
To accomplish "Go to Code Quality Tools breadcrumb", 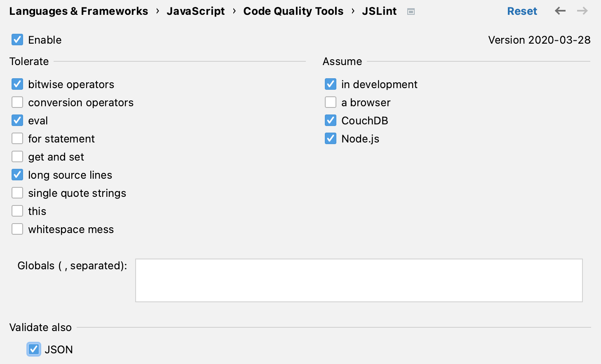I will [x=293, y=11].
